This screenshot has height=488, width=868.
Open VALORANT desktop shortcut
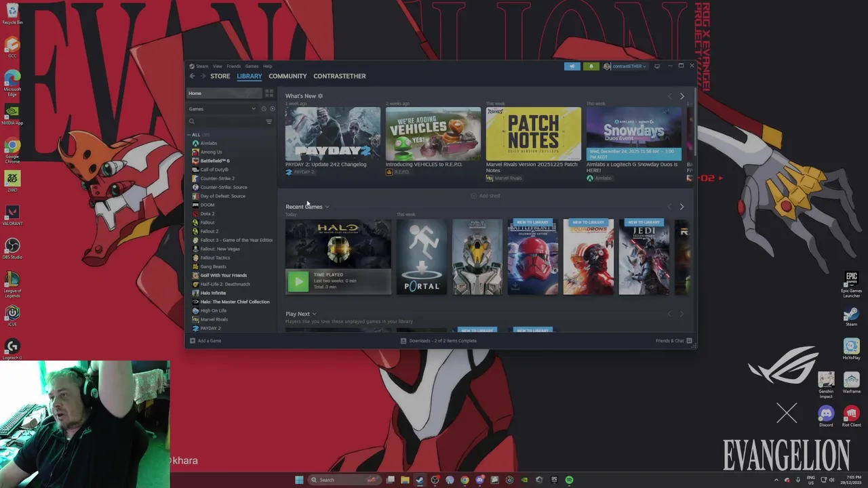click(x=12, y=216)
